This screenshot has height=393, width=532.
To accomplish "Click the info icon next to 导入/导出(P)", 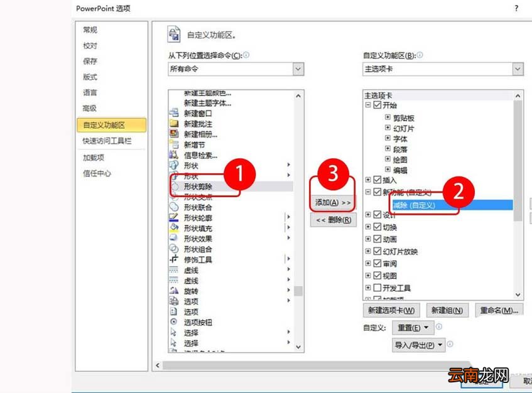I will [x=450, y=344].
